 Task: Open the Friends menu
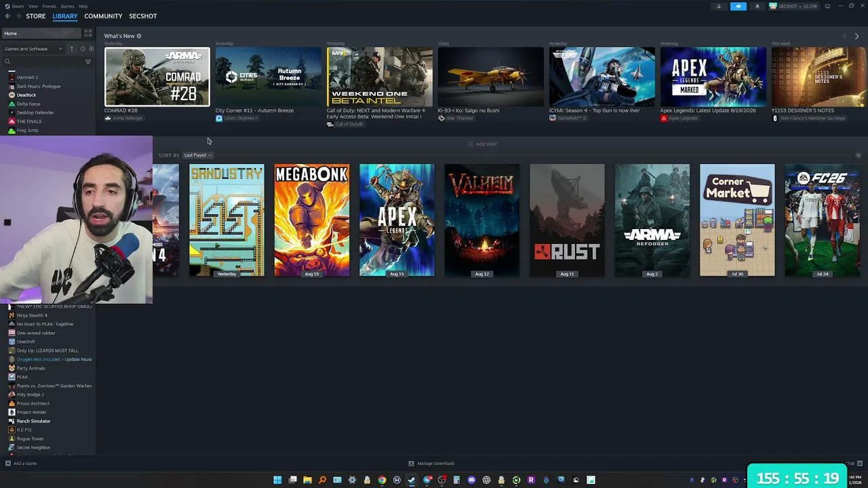[x=50, y=6]
